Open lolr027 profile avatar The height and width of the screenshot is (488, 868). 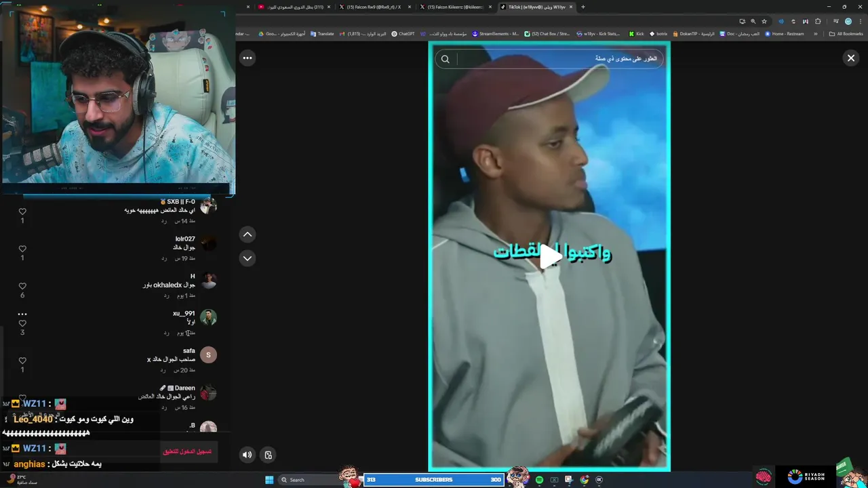pyautogui.click(x=208, y=243)
